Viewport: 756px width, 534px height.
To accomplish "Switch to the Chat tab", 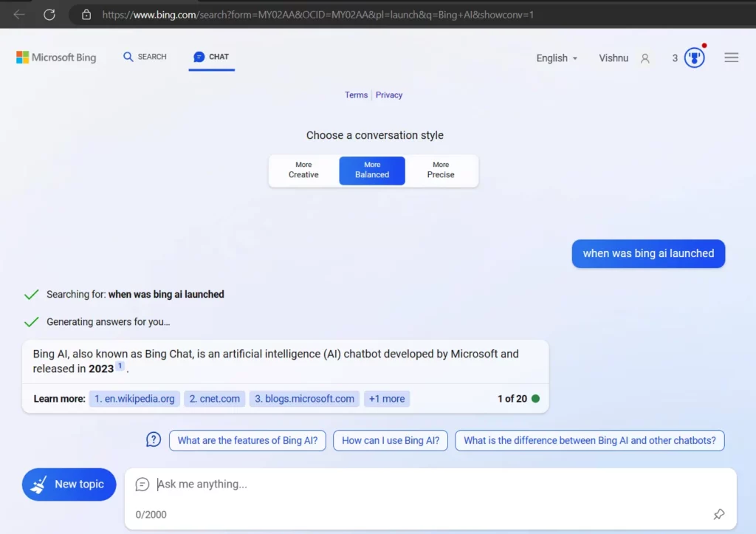I will [x=211, y=57].
